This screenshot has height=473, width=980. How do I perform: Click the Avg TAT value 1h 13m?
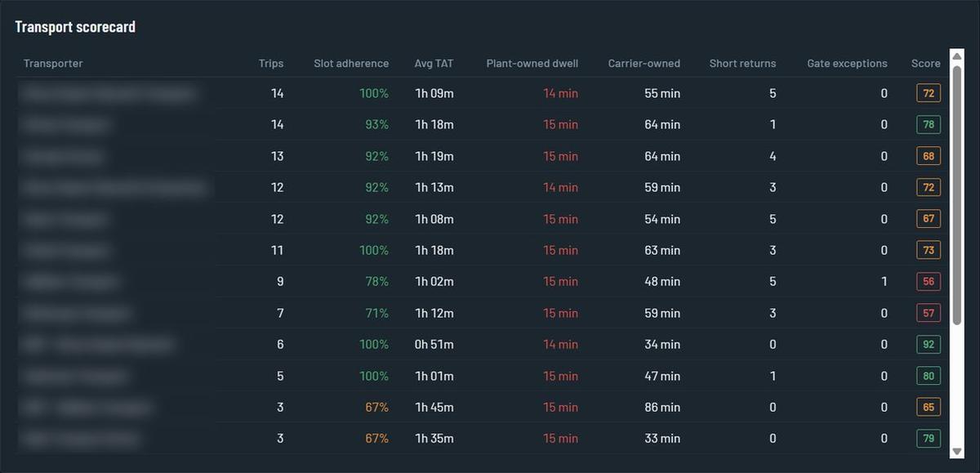(x=434, y=188)
